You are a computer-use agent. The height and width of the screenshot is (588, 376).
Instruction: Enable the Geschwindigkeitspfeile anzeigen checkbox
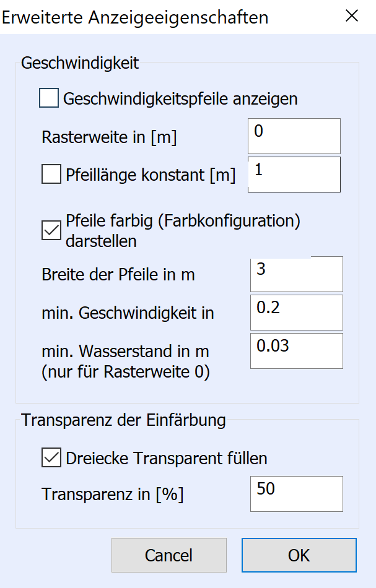pyautogui.click(x=49, y=98)
